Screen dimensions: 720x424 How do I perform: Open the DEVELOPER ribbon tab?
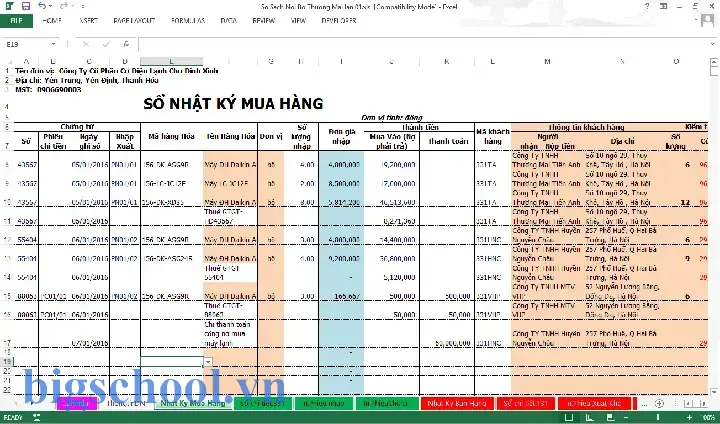tap(339, 21)
